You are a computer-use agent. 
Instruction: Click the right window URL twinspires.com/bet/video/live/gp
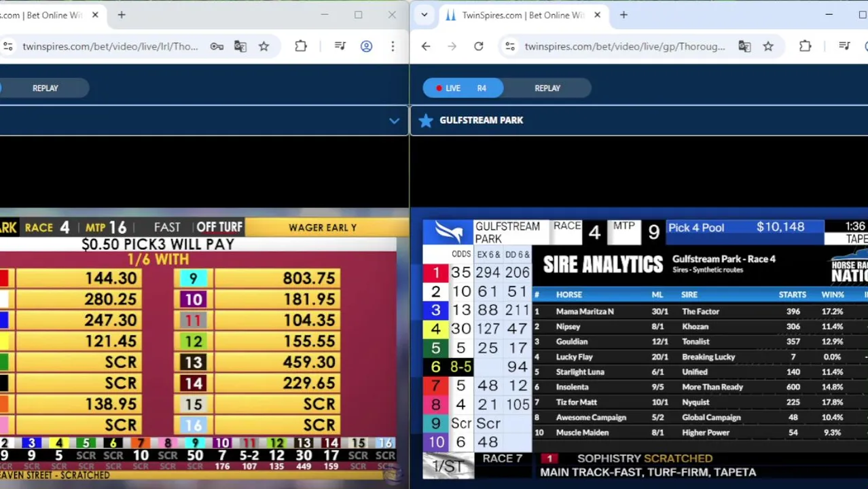624,46
